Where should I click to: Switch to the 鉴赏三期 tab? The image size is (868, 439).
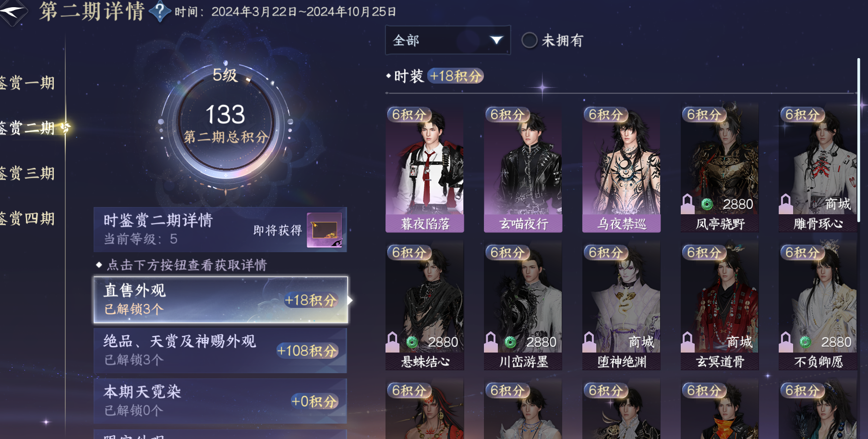tap(27, 173)
